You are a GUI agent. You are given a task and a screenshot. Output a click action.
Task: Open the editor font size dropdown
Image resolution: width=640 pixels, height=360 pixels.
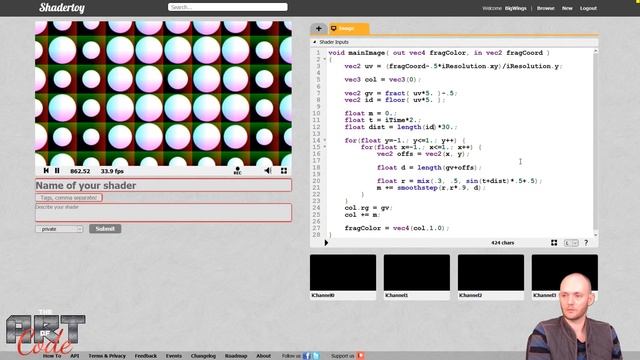(571, 243)
